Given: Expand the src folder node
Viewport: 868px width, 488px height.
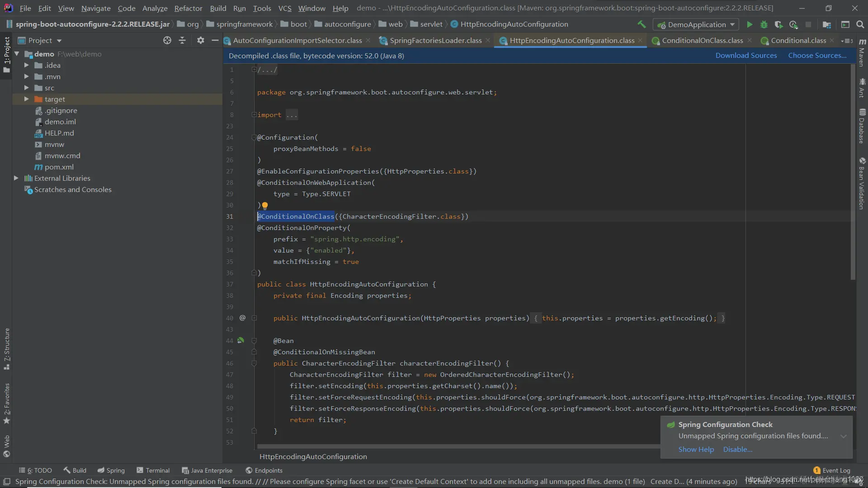Looking at the screenshot, I should pyautogui.click(x=26, y=88).
